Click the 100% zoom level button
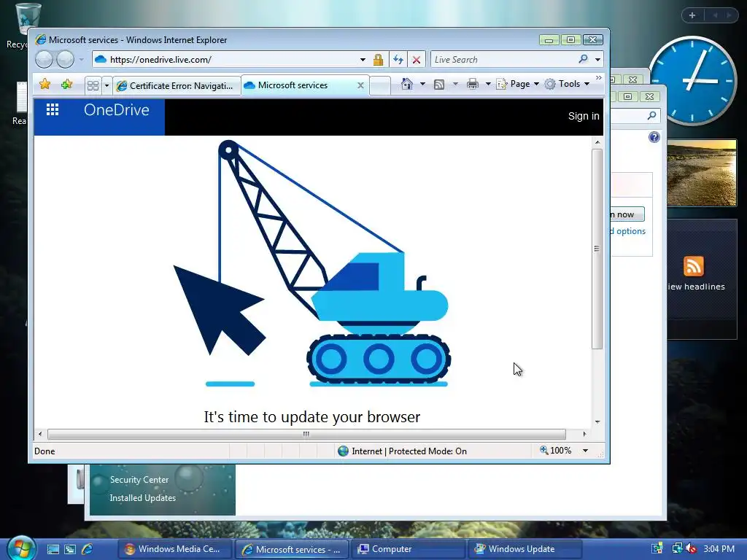Viewport: 747px width, 560px height. (x=555, y=451)
